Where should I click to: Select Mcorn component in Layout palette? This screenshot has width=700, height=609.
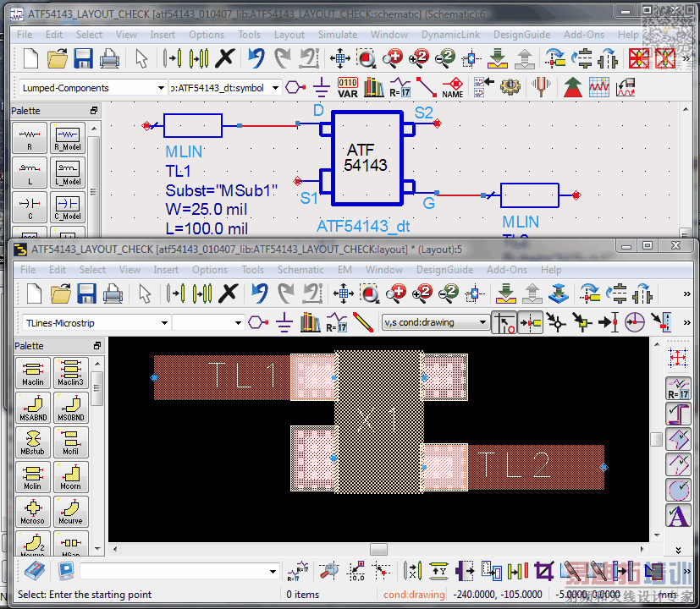pos(70,477)
